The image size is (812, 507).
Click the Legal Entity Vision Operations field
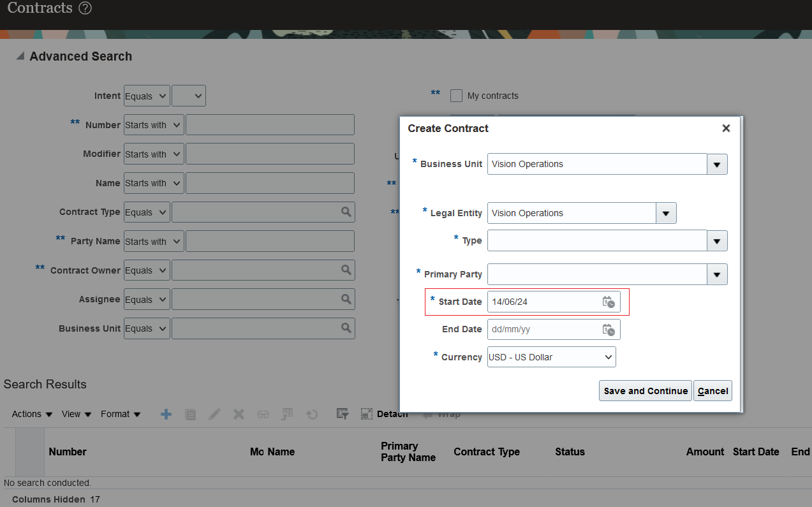572,213
